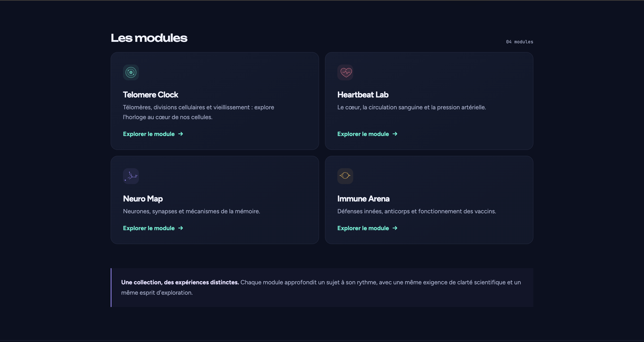The height and width of the screenshot is (342, 644).
Task: Click the Heartbeat Lab heart-pulse icon
Action: point(345,73)
